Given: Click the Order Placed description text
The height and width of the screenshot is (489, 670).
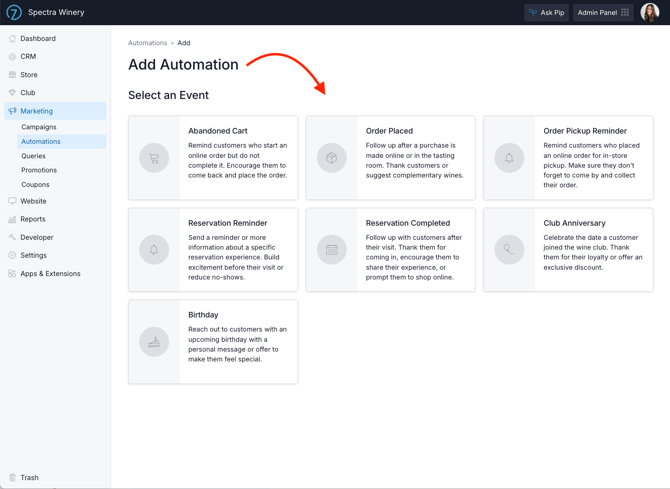Looking at the screenshot, I should 414,160.
